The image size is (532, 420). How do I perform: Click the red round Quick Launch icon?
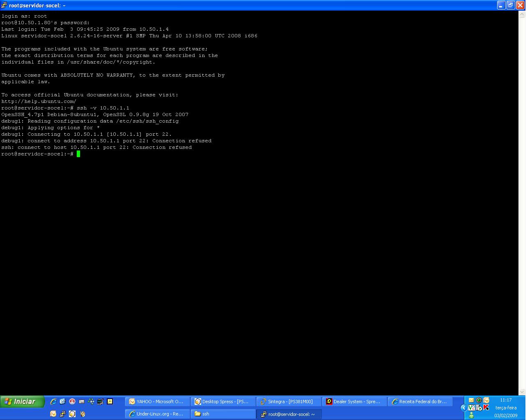pos(72,402)
